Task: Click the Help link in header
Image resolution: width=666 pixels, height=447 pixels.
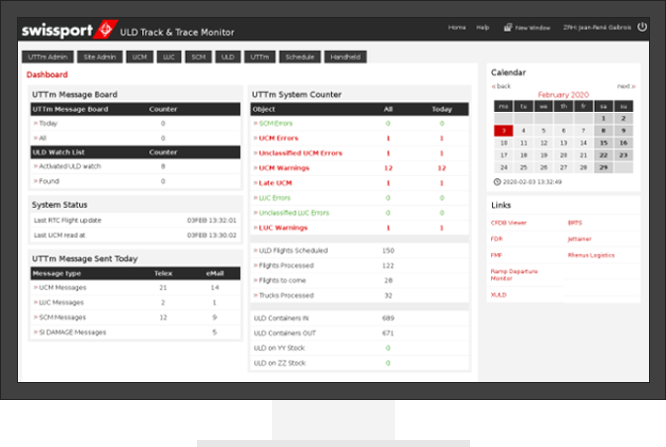Action: click(483, 28)
